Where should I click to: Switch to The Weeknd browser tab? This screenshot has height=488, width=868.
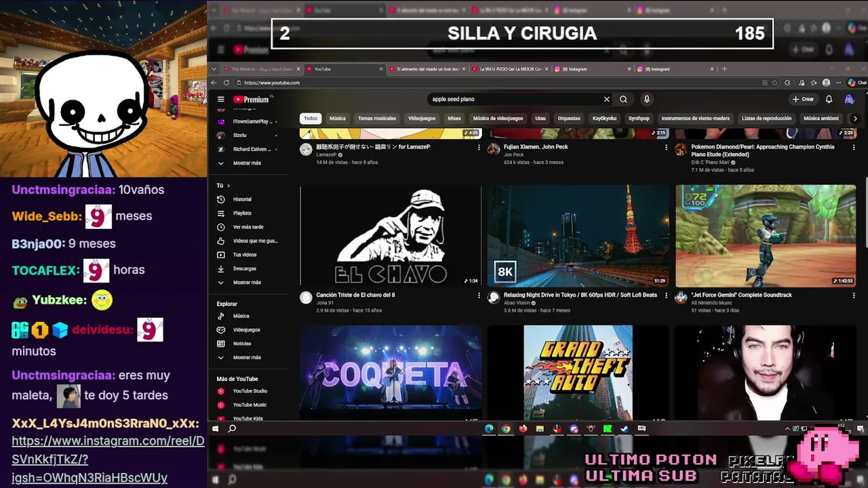(262, 69)
